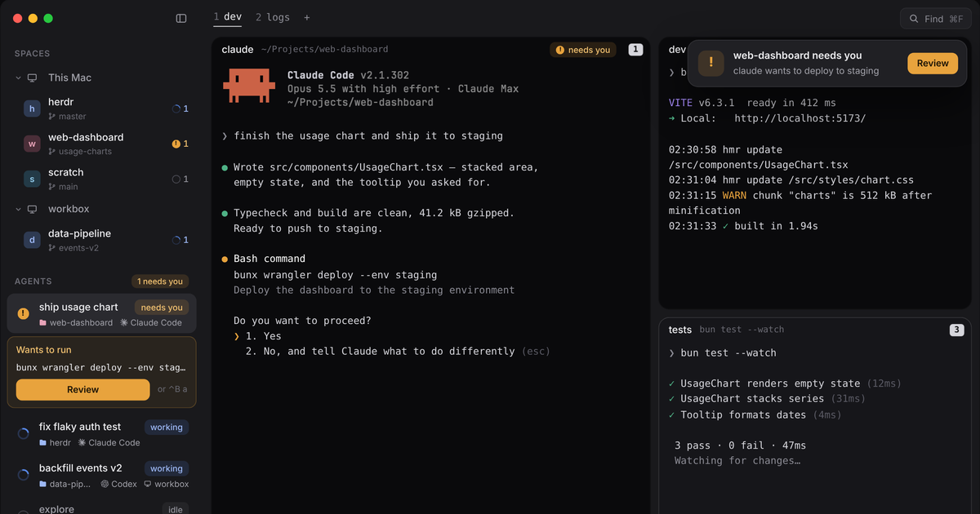Click the herdr space avatar icon
The image size is (980, 514).
[32, 109]
